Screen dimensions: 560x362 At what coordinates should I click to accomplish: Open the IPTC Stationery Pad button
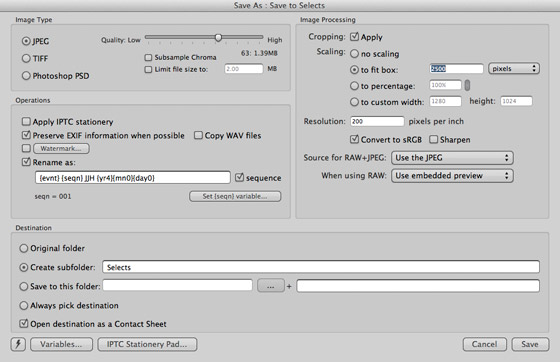click(x=147, y=344)
